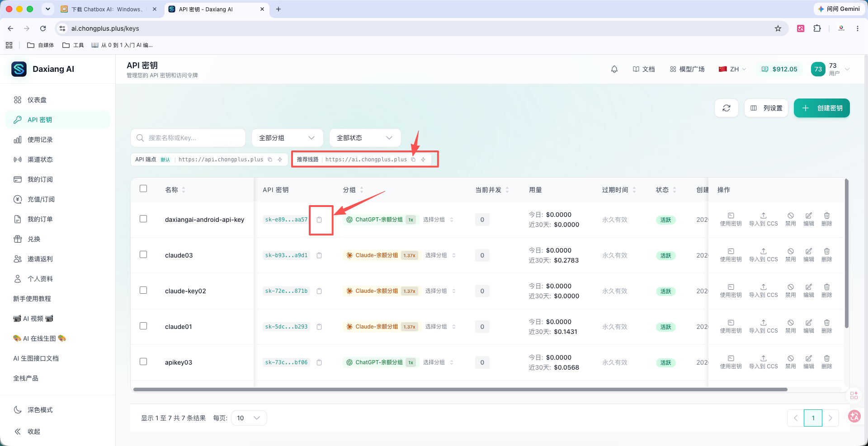Toggle the select-all checkbox in table header
This screenshot has width=868, height=446.
click(143, 188)
